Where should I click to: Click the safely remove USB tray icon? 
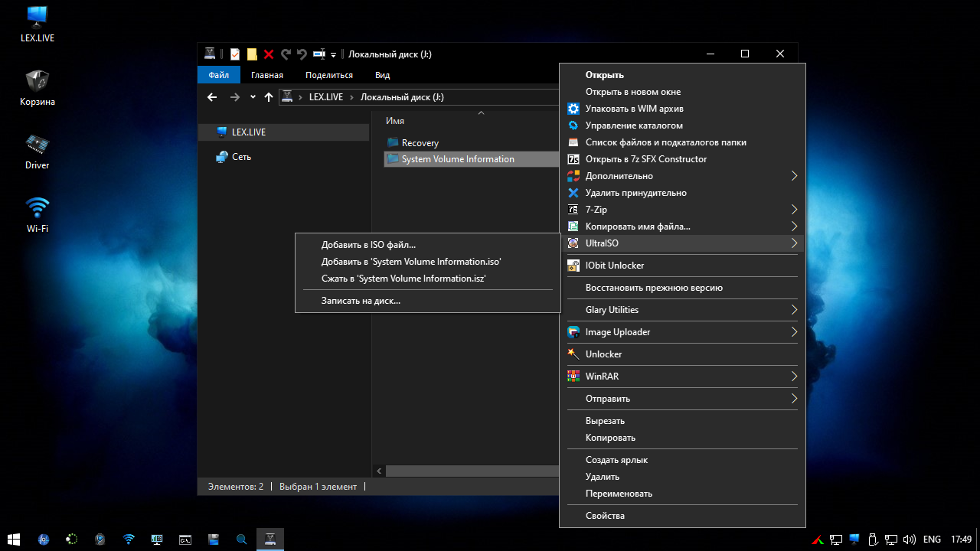pyautogui.click(x=873, y=539)
